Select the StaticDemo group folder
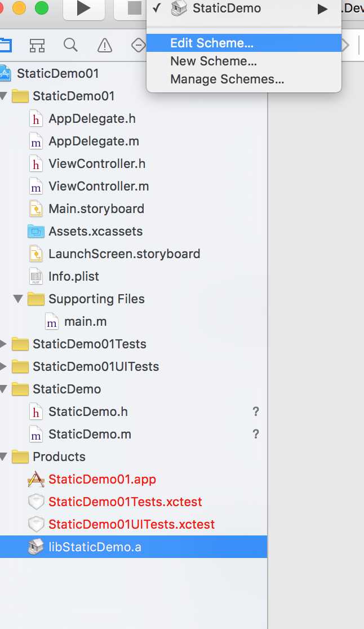 (66, 389)
